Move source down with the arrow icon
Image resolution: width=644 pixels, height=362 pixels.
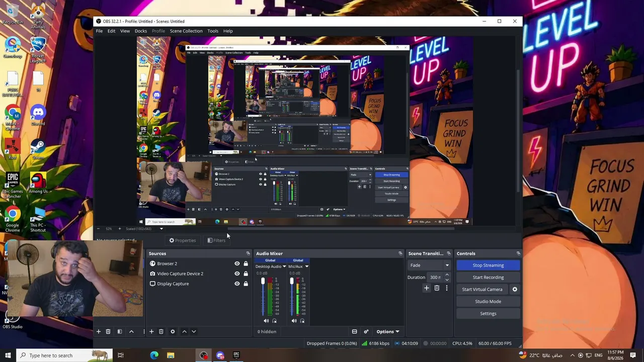point(194,331)
